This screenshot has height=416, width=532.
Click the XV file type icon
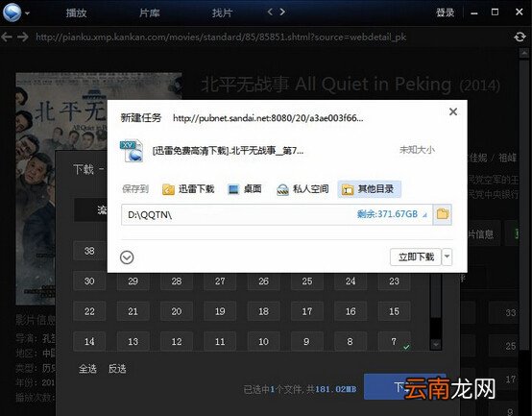coord(132,151)
